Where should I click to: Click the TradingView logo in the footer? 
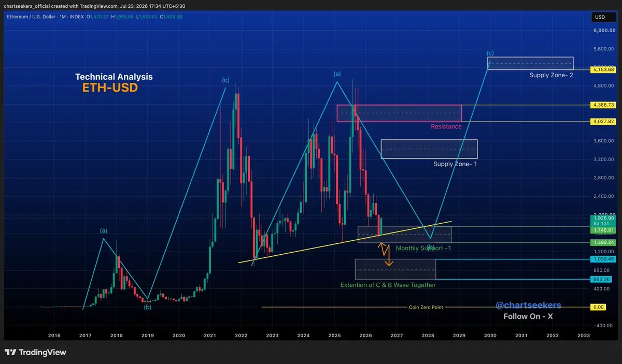pyautogui.click(x=35, y=353)
